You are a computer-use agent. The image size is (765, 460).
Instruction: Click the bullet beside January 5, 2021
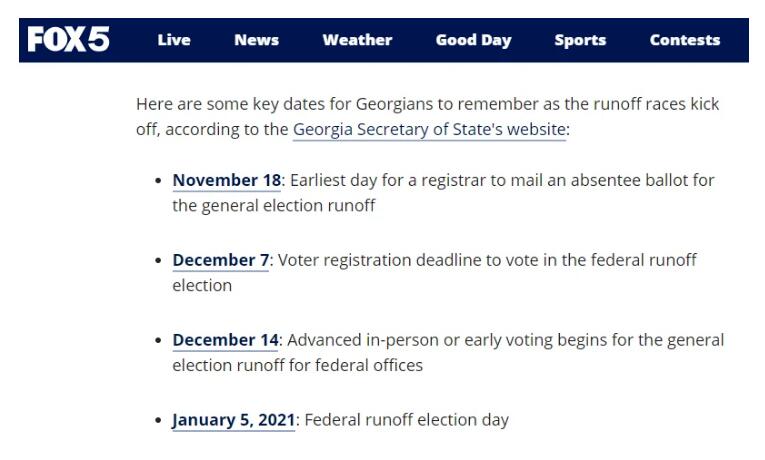pyautogui.click(x=158, y=421)
